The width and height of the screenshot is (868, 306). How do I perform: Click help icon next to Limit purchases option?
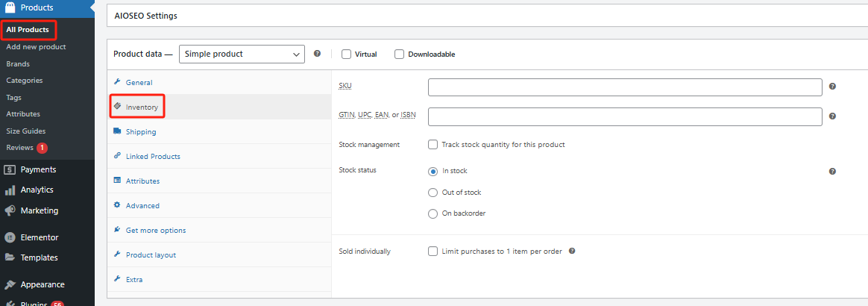[572, 252]
